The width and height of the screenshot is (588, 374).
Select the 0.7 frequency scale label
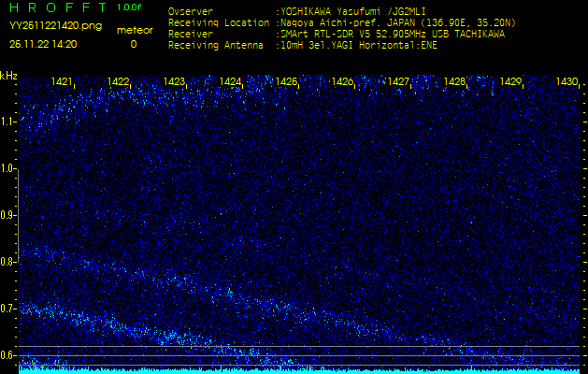[x=8, y=309]
